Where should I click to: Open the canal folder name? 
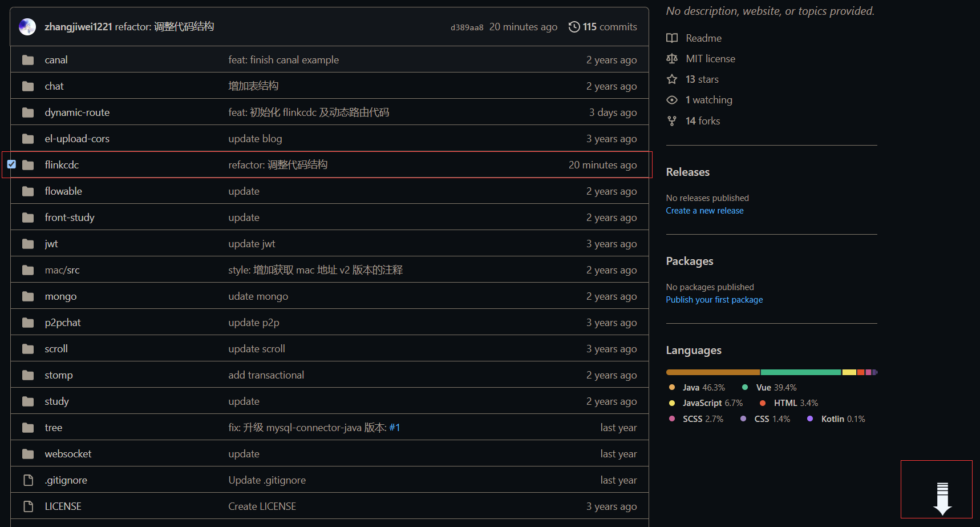56,60
